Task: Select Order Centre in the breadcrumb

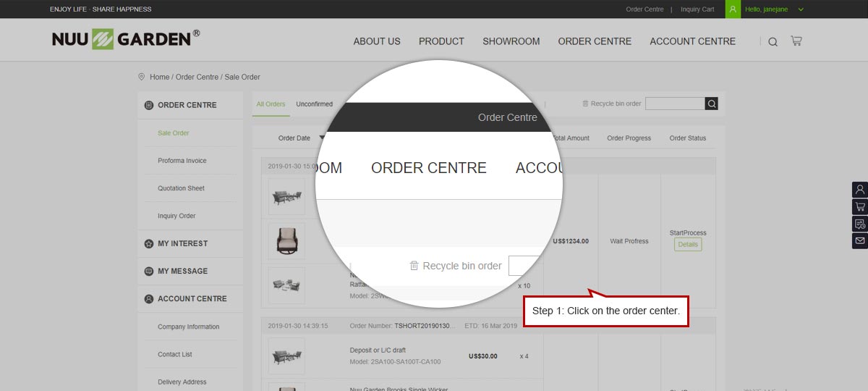Action: tap(197, 77)
